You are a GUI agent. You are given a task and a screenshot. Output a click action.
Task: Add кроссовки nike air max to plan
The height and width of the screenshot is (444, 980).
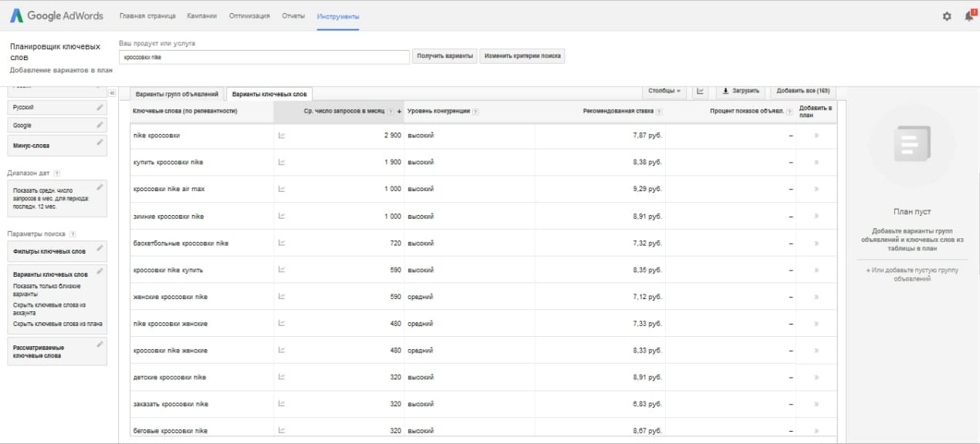816,190
